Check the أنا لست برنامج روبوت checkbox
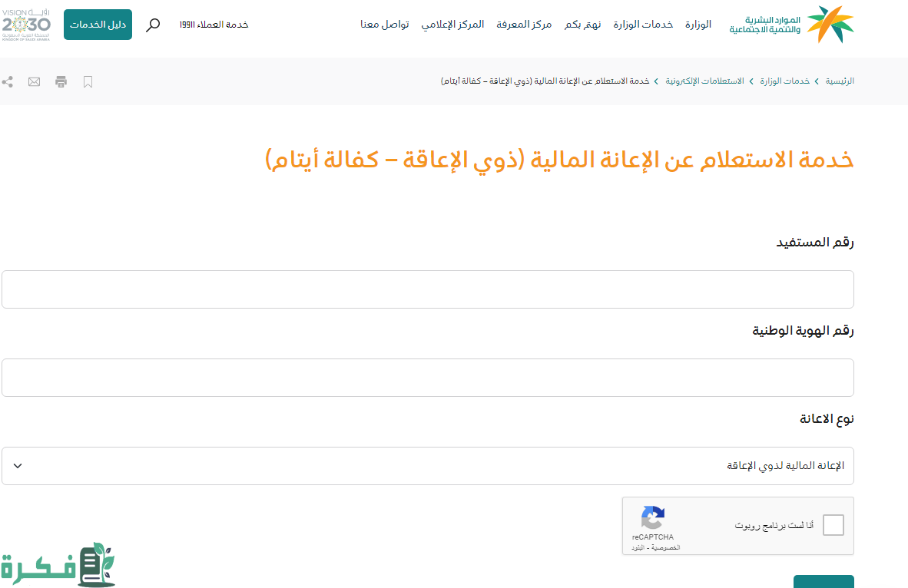Viewport: 908px width, 588px height. [833, 525]
